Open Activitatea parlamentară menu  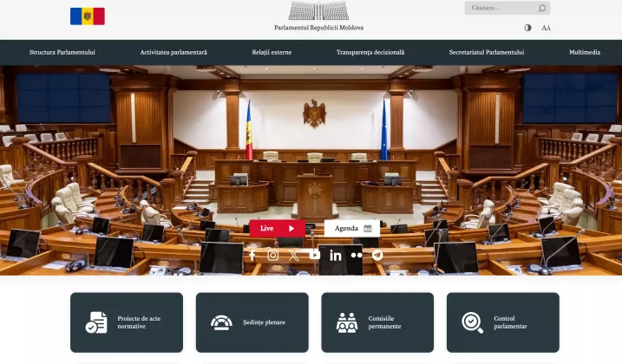(x=174, y=52)
